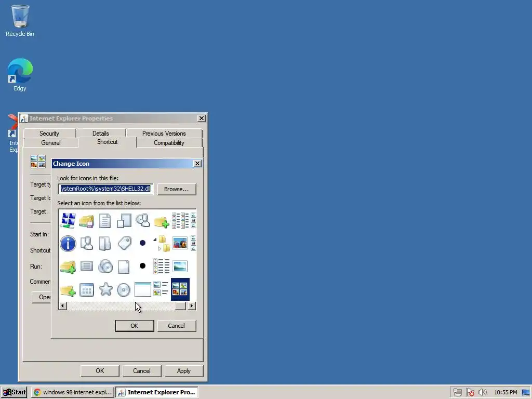Select the folder tree with expand arrows icon
Image resolution: width=532 pixels, height=399 pixels.
point(162,243)
